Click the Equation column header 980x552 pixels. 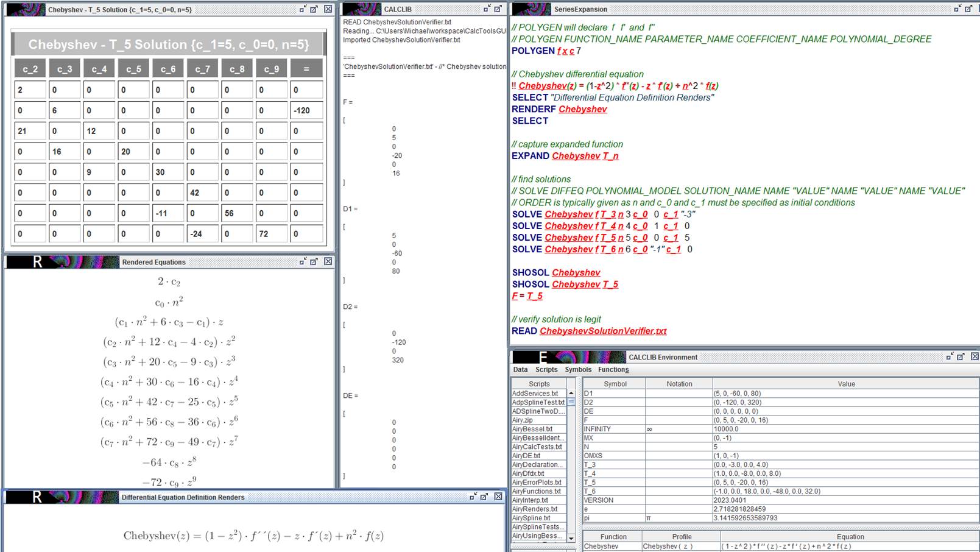click(x=850, y=537)
